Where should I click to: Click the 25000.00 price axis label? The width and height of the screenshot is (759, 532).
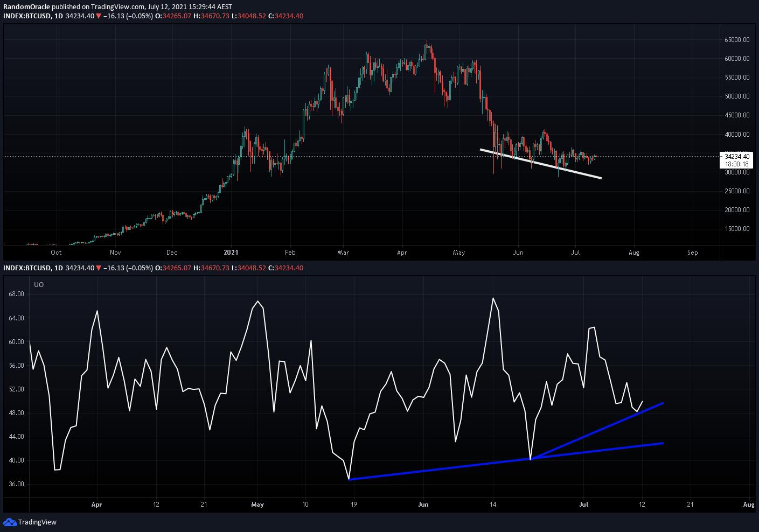(x=736, y=191)
